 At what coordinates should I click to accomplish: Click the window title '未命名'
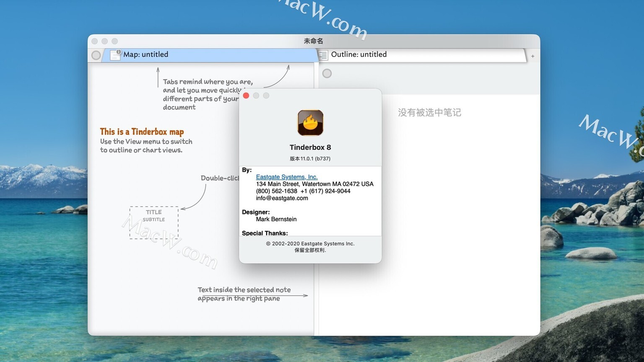314,41
